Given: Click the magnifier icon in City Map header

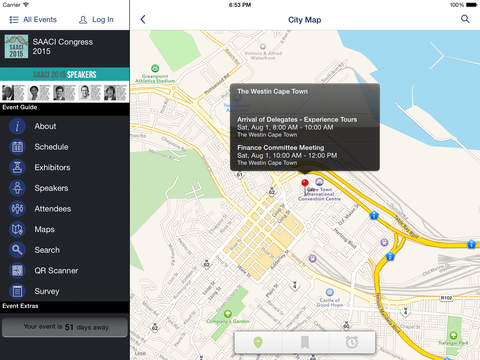Looking at the screenshot, I should (x=465, y=19).
